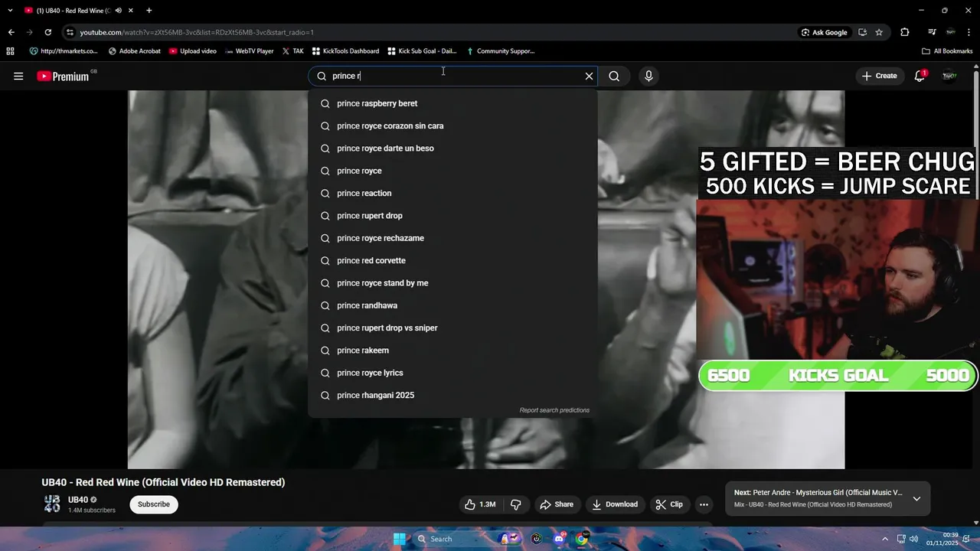Open Windows Start menu

tap(399, 539)
